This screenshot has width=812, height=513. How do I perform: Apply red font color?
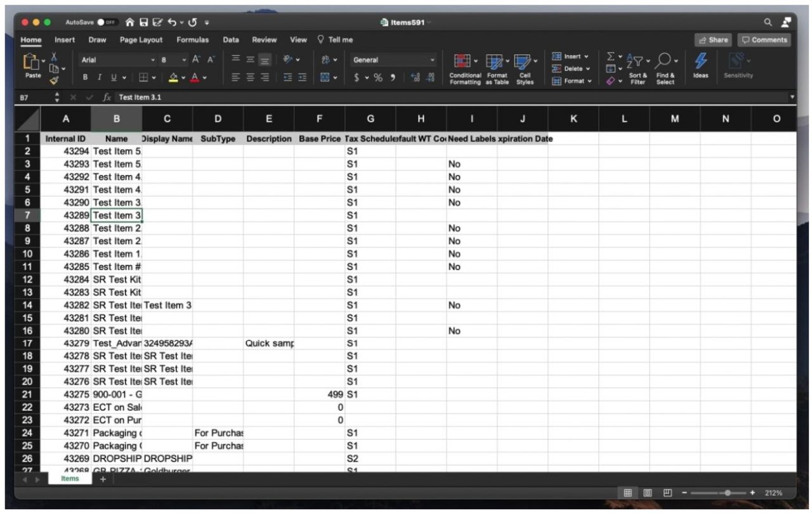point(195,77)
